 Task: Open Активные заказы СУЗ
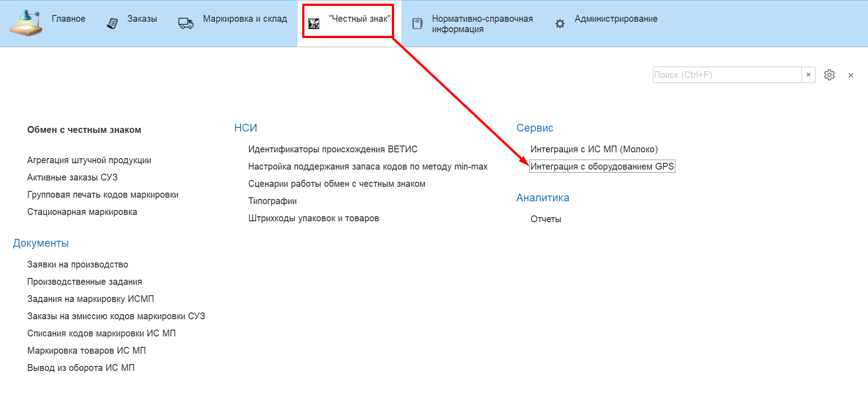(72, 177)
